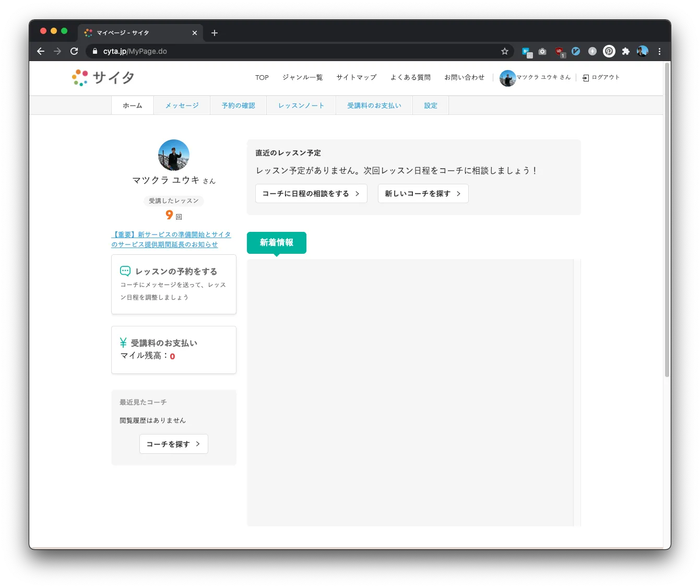
Task: Click the Saita logo in the header
Action: (103, 78)
